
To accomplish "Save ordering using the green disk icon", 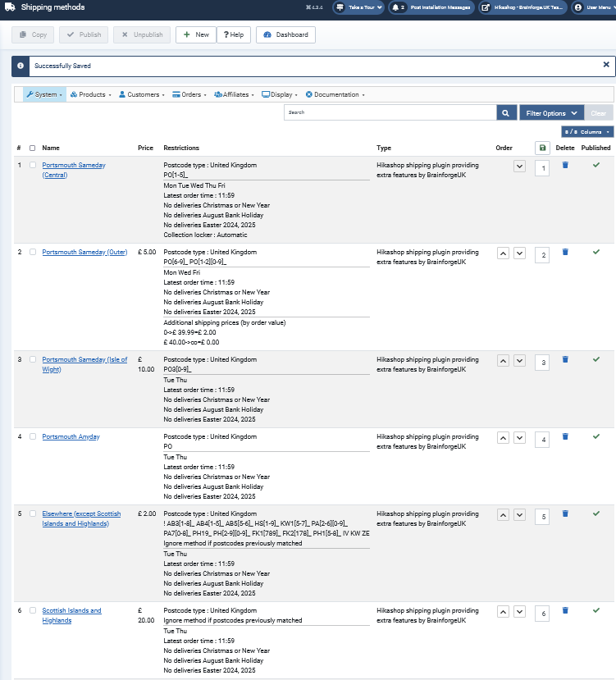I will [541, 148].
